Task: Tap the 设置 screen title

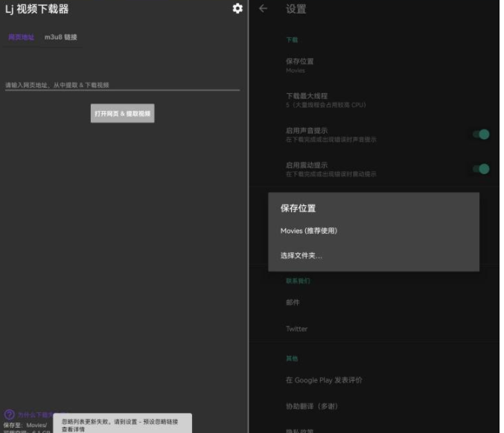Action: 296,9
